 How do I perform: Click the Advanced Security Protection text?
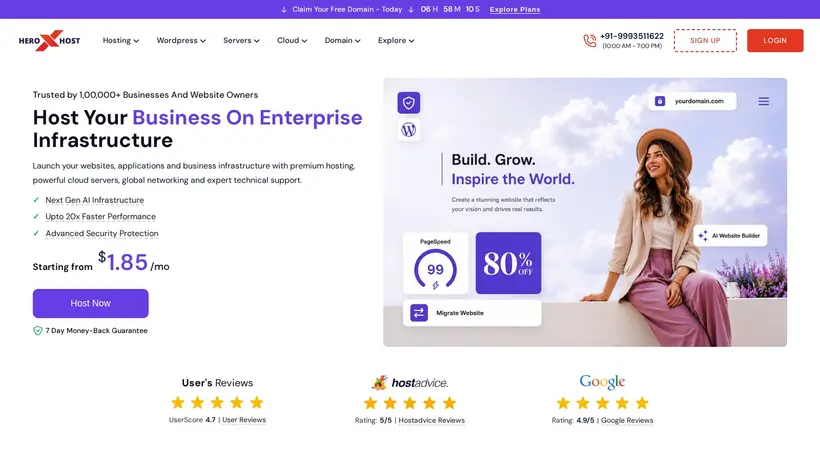(x=102, y=233)
